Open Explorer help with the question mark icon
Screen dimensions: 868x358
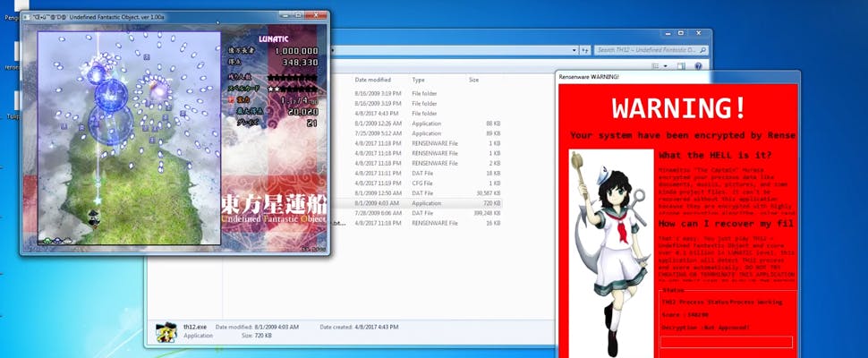tap(698, 66)
